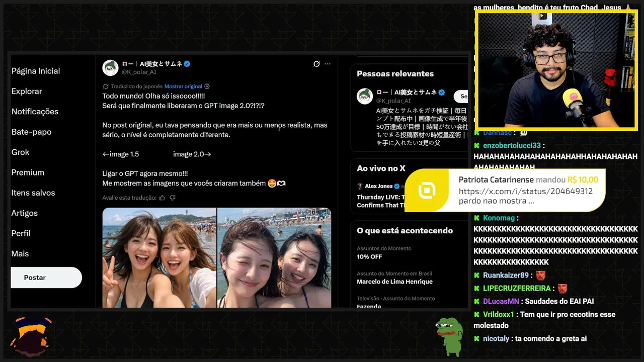Click the translation icon beside 'Traduzido do japonês'
The width and height of the screenshot is (644, 362).
click(106, 86)
